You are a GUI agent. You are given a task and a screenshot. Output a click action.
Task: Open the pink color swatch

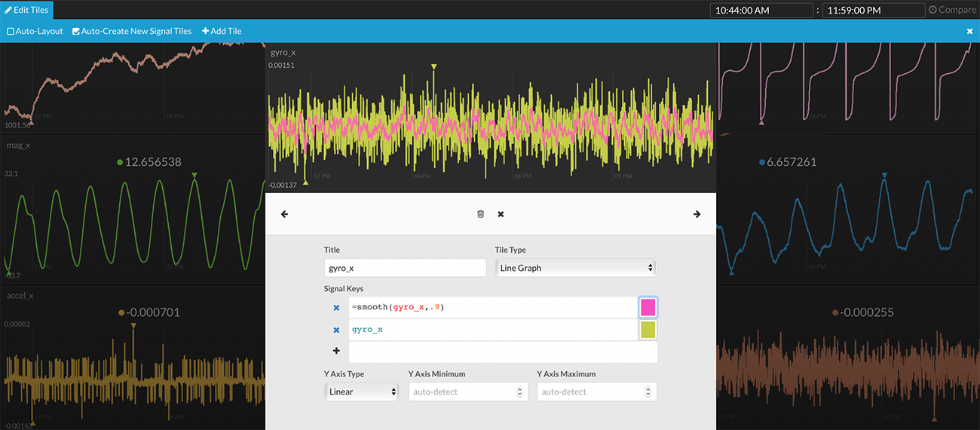coord(648,307)
